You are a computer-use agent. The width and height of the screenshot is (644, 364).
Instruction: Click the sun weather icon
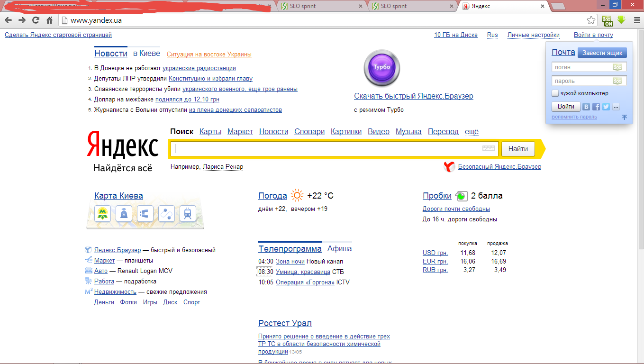click(297, 195)
